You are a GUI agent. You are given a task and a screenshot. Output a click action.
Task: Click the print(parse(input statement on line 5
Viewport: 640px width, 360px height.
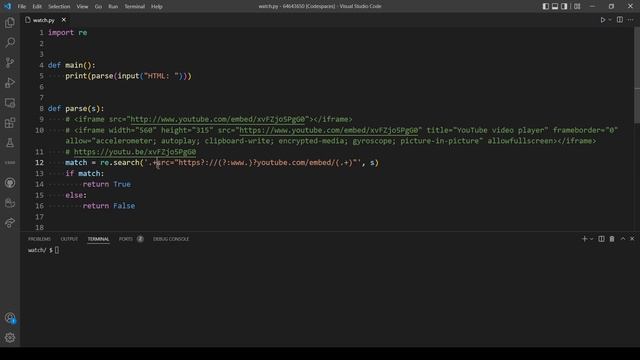(128, 76)
